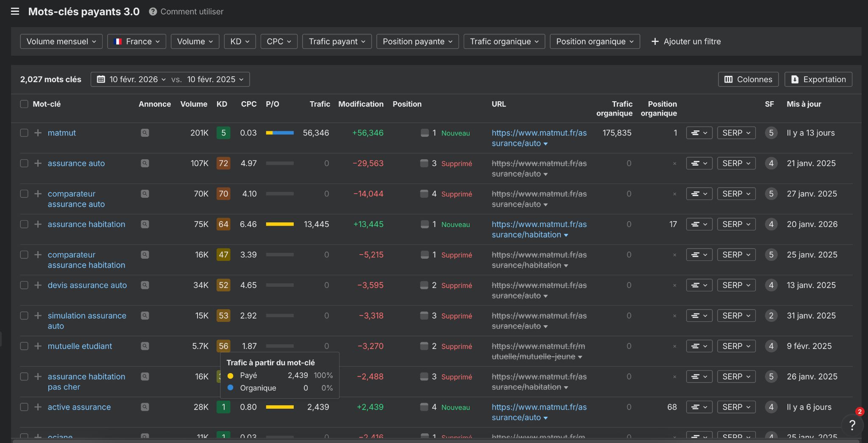868x443 pixels.
Task: Click the calendar icon in the date selector
Action: tap(101, 79)
